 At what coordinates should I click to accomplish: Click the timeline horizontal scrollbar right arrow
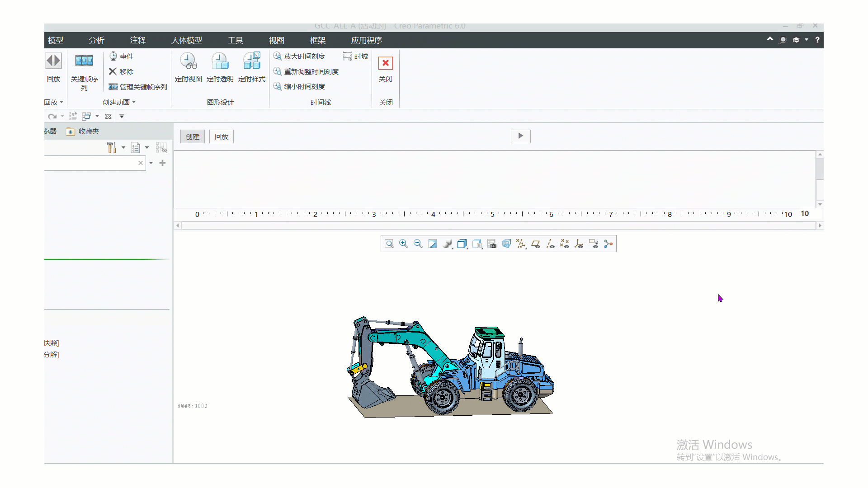(x=820, y=225)
